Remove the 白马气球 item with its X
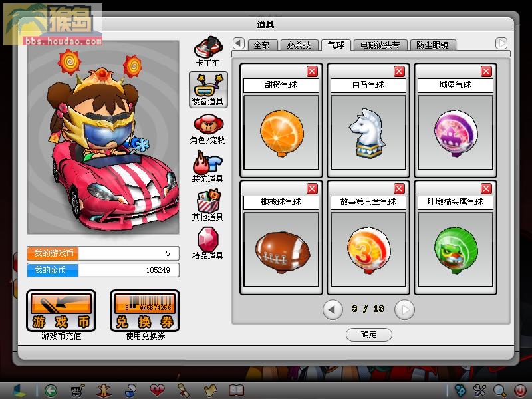The width and height of the screenshot is (532, 399). pyautogui.click(x=399, y=72)
